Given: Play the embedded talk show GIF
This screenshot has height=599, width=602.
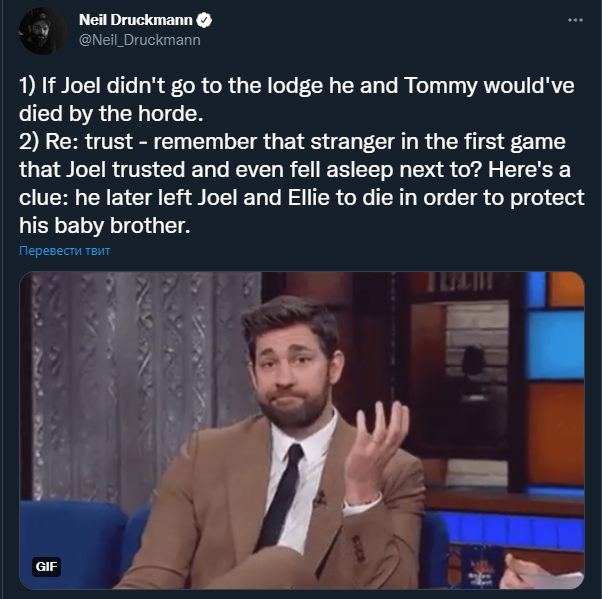Looking at the screenshot, I should pyautogui.click(x=302, y=430).
